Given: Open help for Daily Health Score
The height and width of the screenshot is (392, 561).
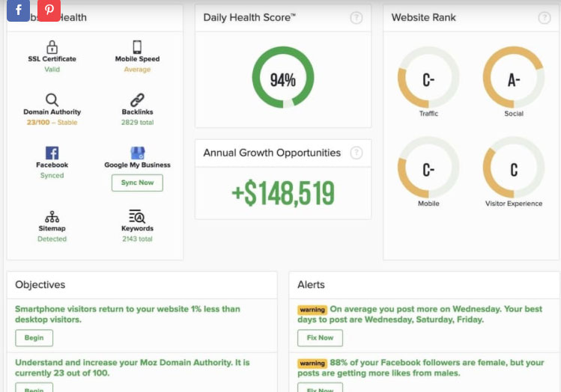Looking at the screenshot, I should pyautogui.click(x=357, y=18).
